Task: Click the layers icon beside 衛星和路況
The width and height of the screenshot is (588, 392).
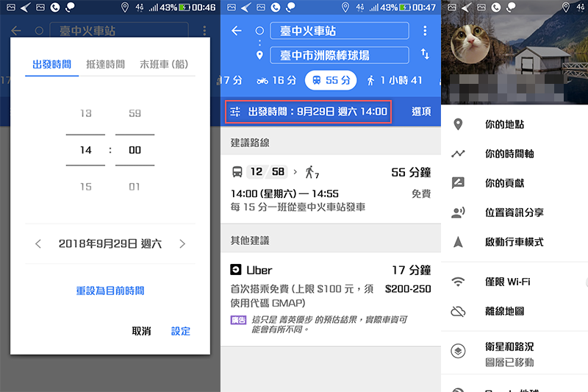Action: click(x=458, y=351)
